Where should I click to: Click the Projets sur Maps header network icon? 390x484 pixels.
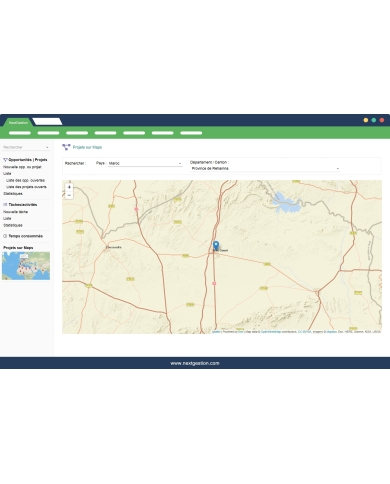66,147
